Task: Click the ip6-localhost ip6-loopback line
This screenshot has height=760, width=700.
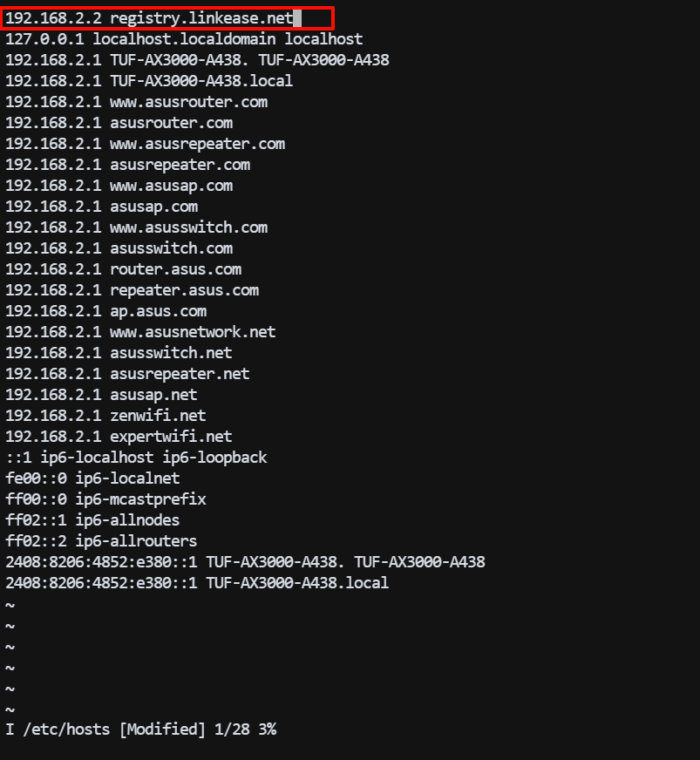Action: click(x=136, y=458)
